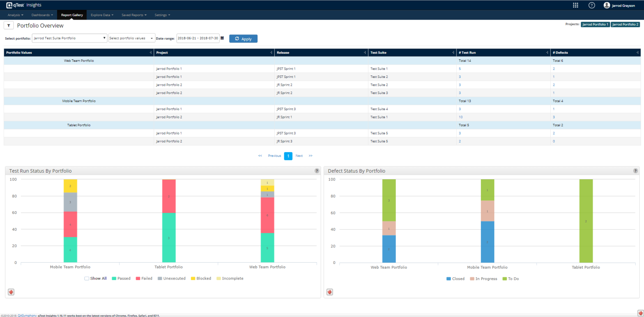644x317 pixels.
Task: Open the apps grid launcher icon
Action: click(575, 5)
